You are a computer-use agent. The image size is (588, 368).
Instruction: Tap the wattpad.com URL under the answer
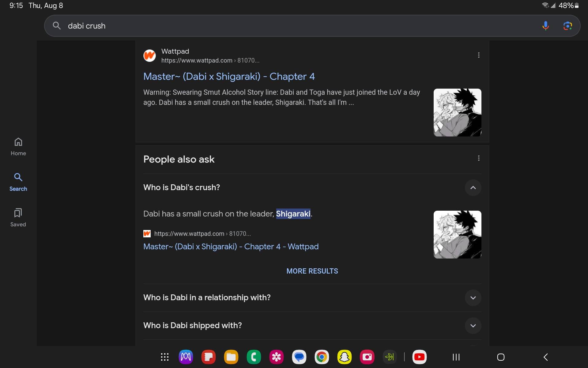click(x=202, y=234)
